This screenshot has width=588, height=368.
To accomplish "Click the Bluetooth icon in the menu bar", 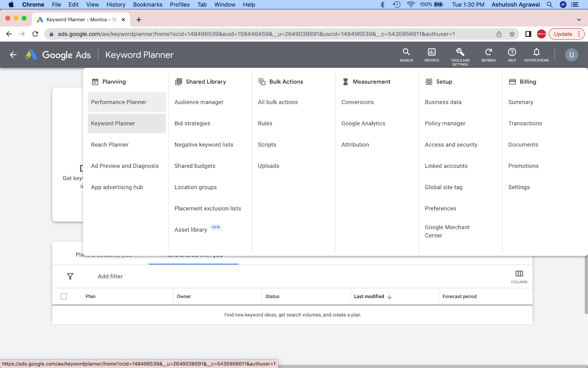I will tap(383, 4).
